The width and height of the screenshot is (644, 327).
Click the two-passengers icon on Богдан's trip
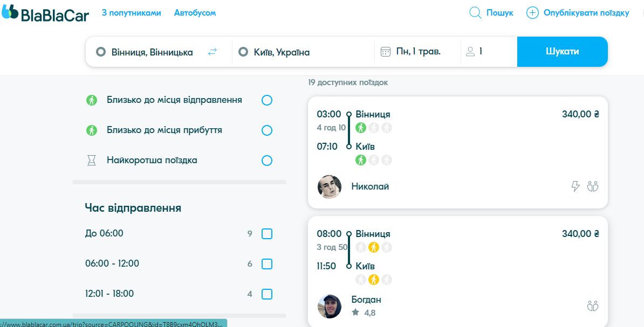coord(593,305)
